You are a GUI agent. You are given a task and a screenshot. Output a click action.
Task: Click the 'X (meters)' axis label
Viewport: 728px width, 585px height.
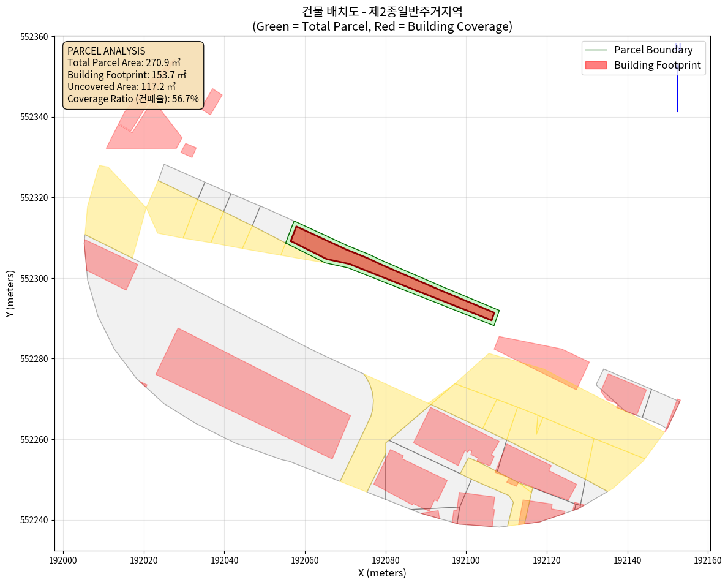pyautogui.click(x=382, y=573)
